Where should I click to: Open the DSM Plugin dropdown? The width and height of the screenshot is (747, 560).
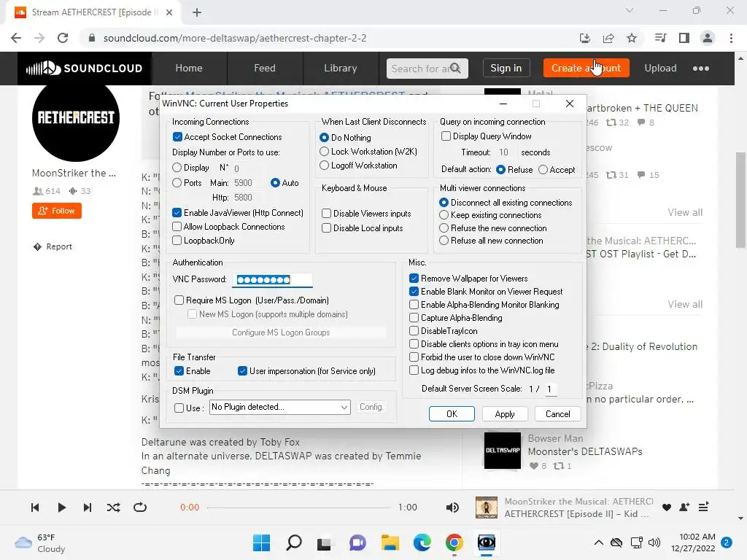(x=280, y=407)
